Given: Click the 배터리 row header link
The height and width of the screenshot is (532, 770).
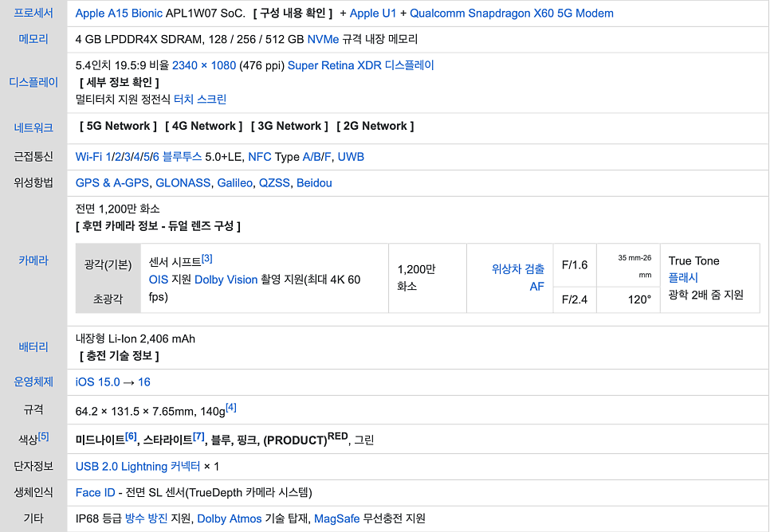Looking at the screenshot, I should coord(33,347).
